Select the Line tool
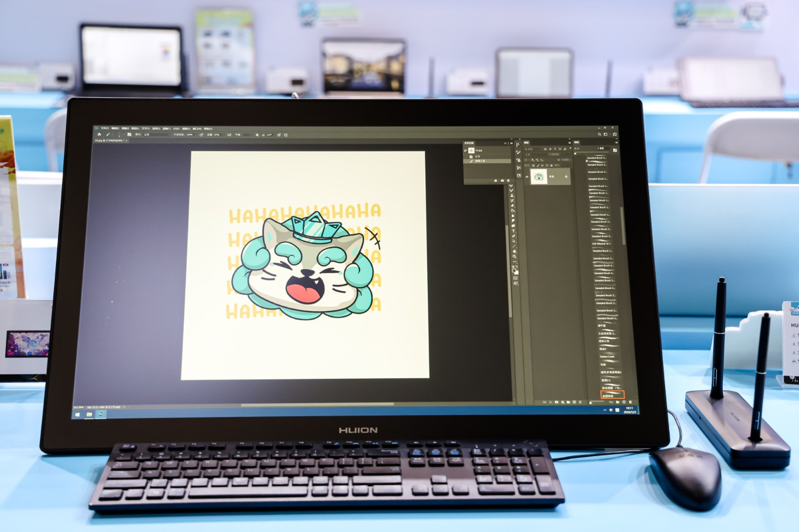799x532 pixels. pos(514,246)
